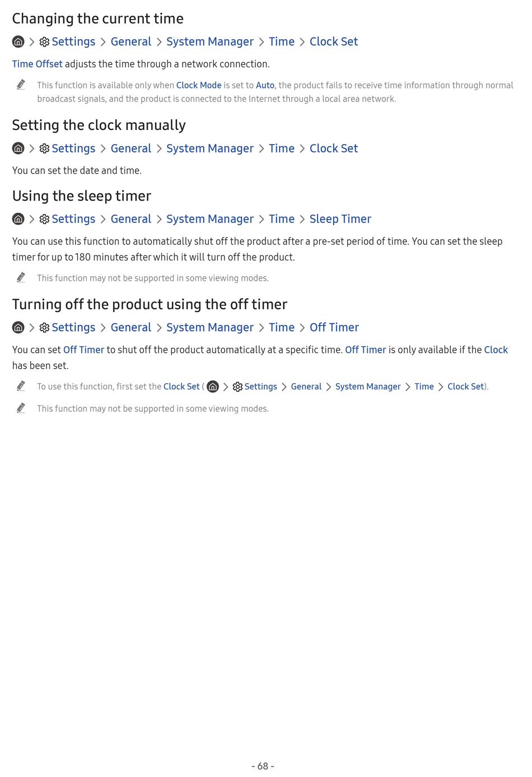Click the small Home icon in the Clock Set note
Image resolution: width=532 pixels, height=777 pixels.
(213, 387)
